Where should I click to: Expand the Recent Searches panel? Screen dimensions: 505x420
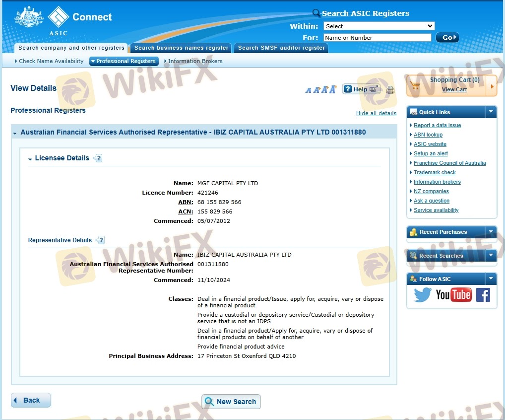[x=491, y=256]
